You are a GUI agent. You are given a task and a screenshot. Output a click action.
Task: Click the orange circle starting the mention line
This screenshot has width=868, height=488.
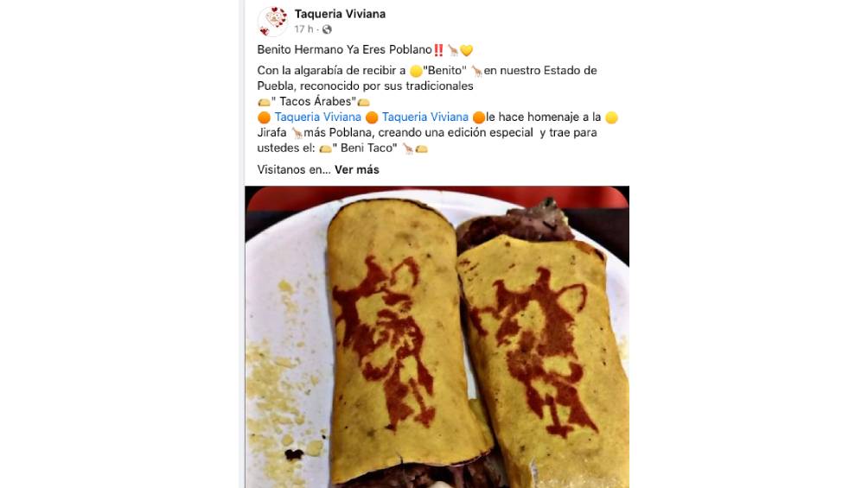pos(264,117)
